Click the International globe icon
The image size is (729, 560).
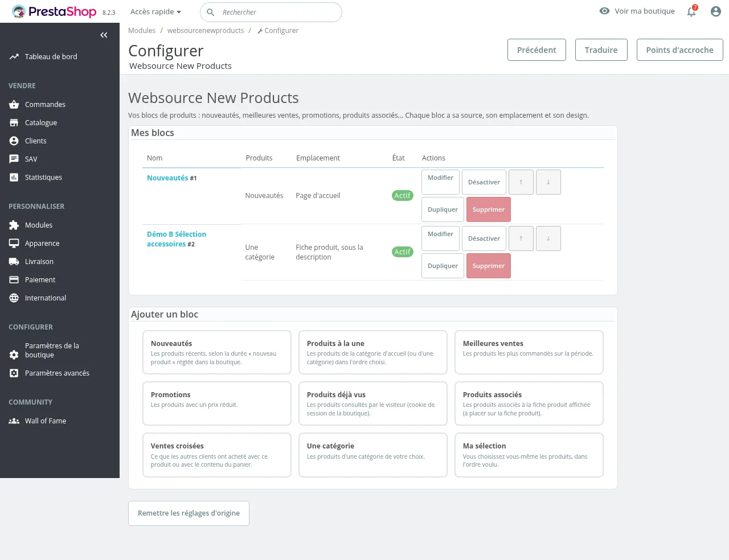tap(14, 298)
